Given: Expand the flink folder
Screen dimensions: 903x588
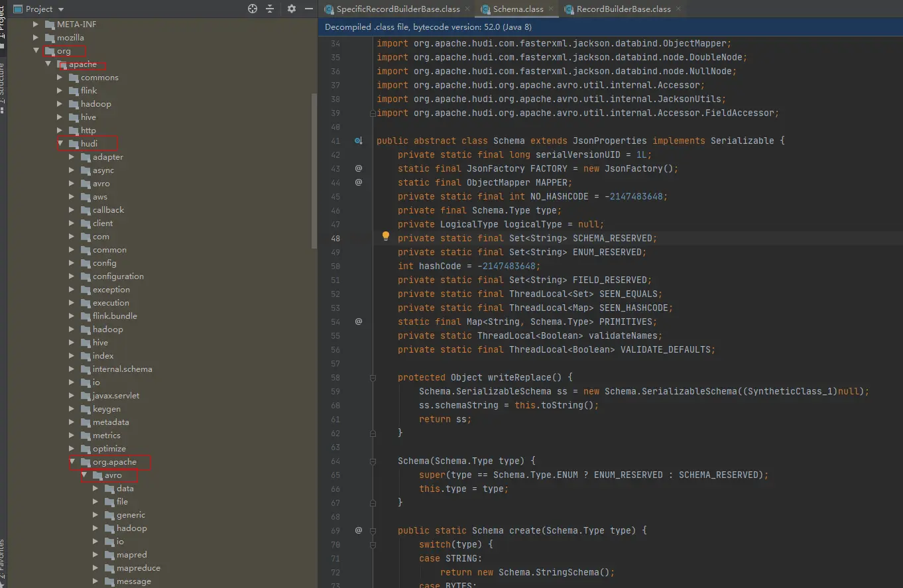Looking at the screenshot, I should (x=60, y=91).
